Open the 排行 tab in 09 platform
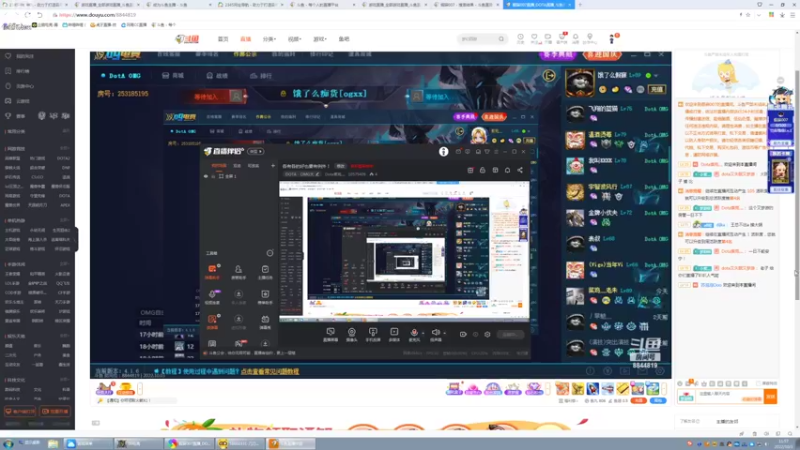 [x=261, y=76]
